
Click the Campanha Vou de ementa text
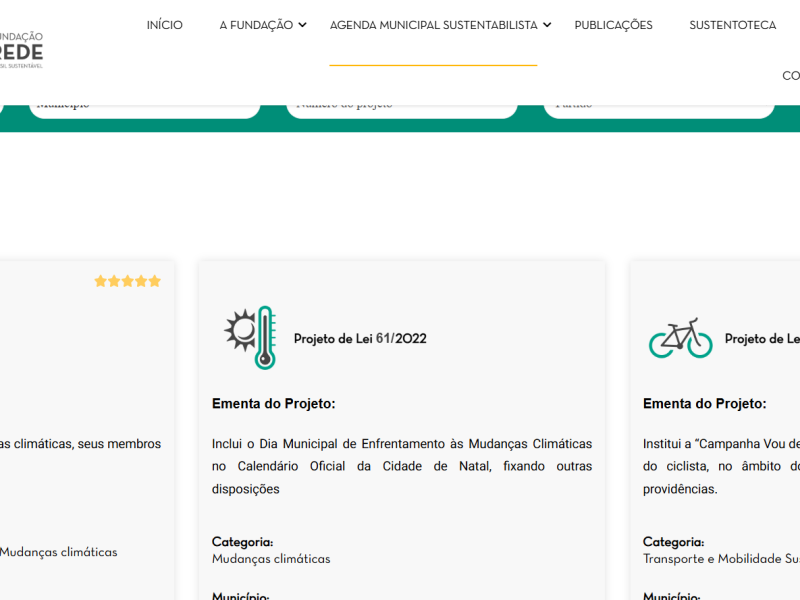coord(720,466)
